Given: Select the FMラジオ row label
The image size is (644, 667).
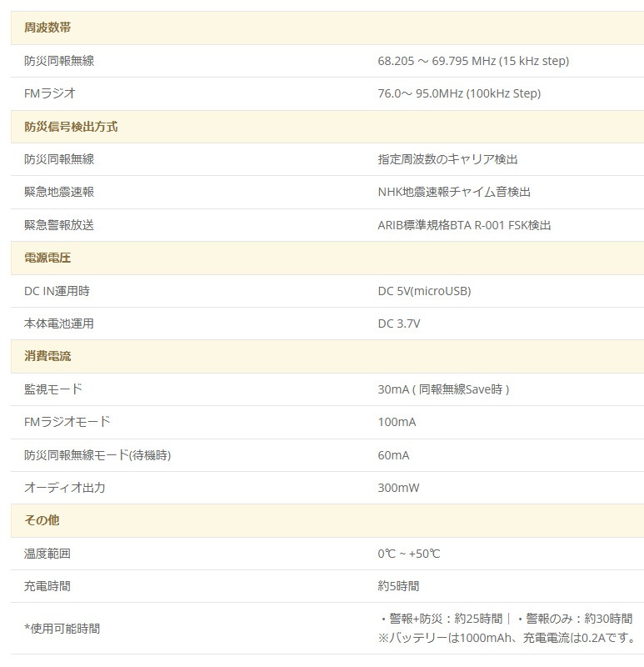Looking at the screenshot, I should tap(50, 93).
